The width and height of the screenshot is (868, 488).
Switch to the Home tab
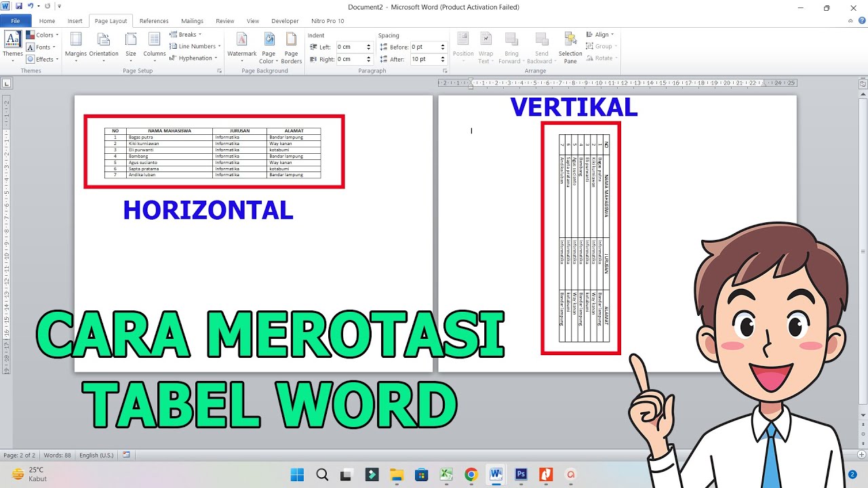47,21
